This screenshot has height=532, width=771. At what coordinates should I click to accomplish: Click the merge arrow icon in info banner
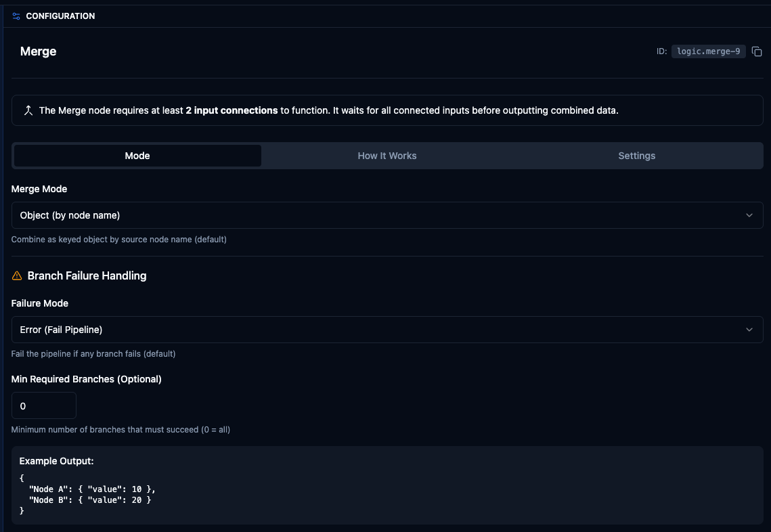pos(28,110)
